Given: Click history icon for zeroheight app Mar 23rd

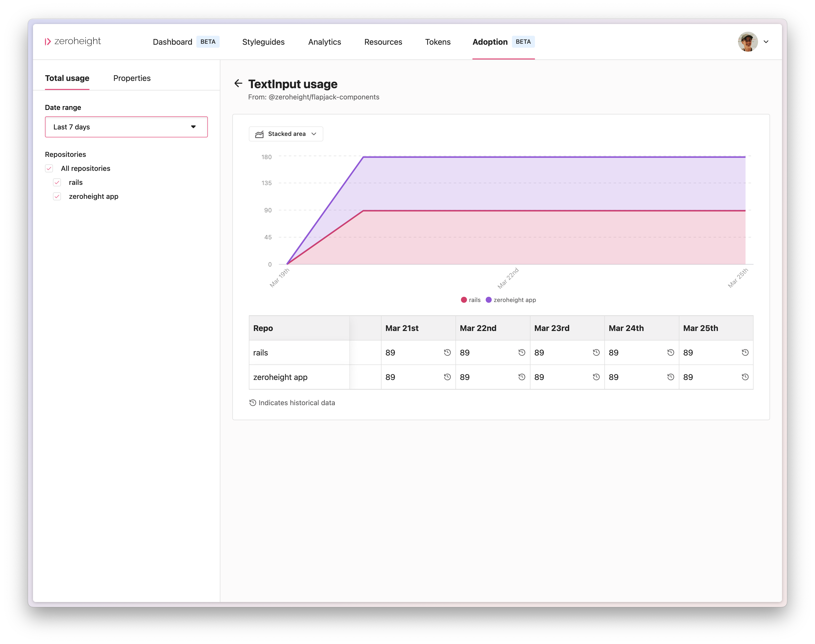Looking at the screenshot, I should tap(596, 377).
